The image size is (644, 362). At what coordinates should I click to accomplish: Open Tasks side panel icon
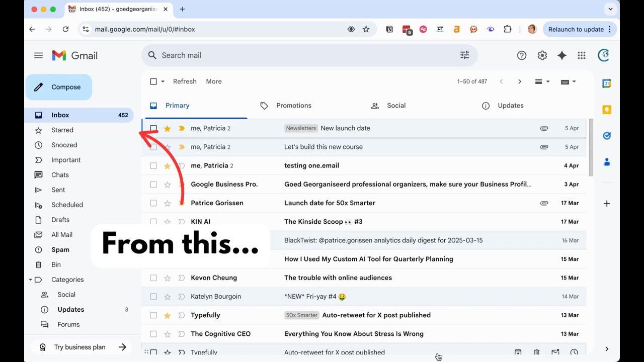tap(607, 136)
